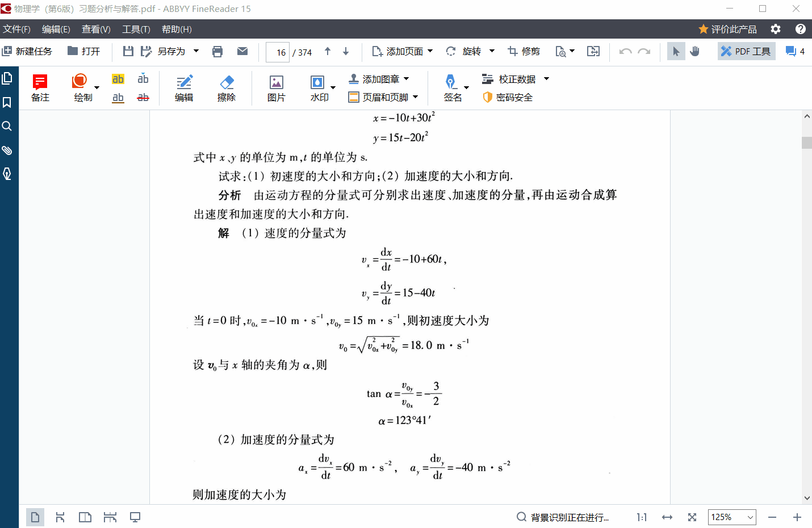Image resolution: width=812 pixels, height=528 pixels.
Task: Click the Email envelope icon
Action: click(242, 51)
